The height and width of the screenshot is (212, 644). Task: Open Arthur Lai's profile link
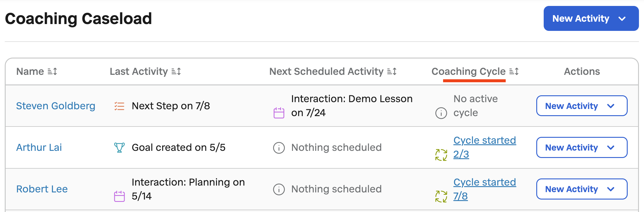point(39,148)
